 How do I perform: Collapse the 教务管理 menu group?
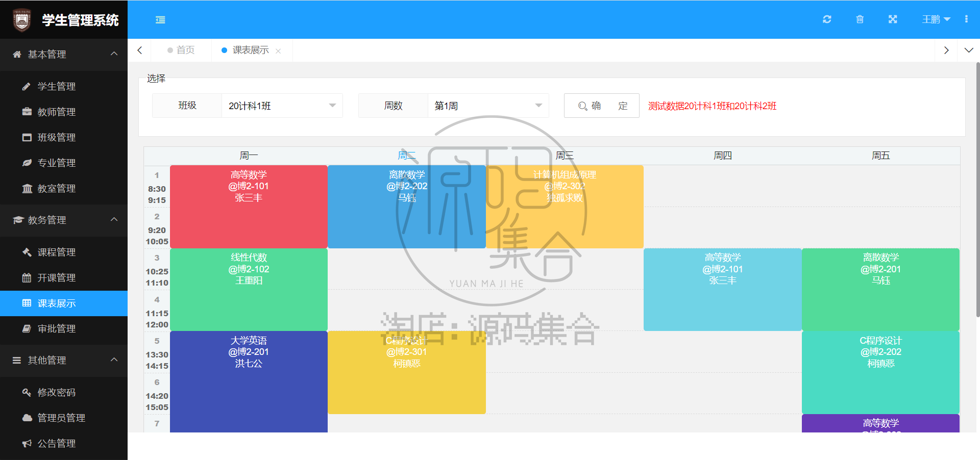pyautogui.click(x=114, y=219)
